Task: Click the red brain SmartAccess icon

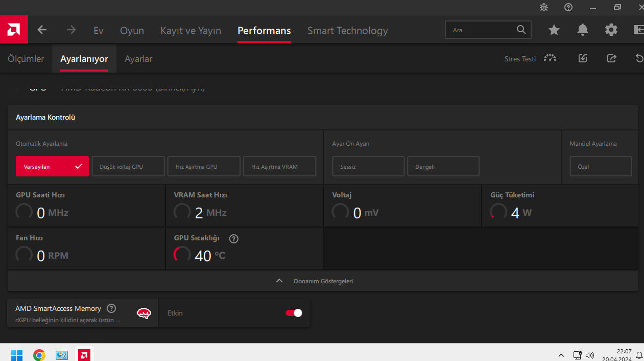Action: point(144,313)
